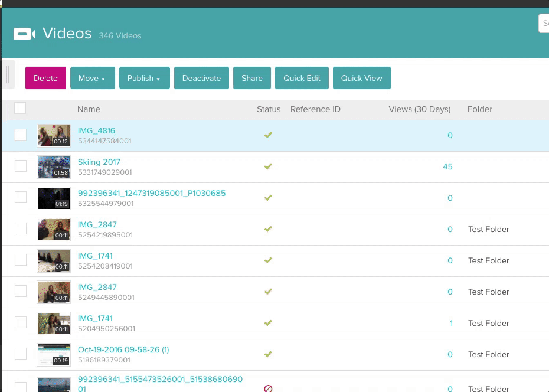
Task: Click the green status checkmark for IMG_4816
Action: point(268,135)
